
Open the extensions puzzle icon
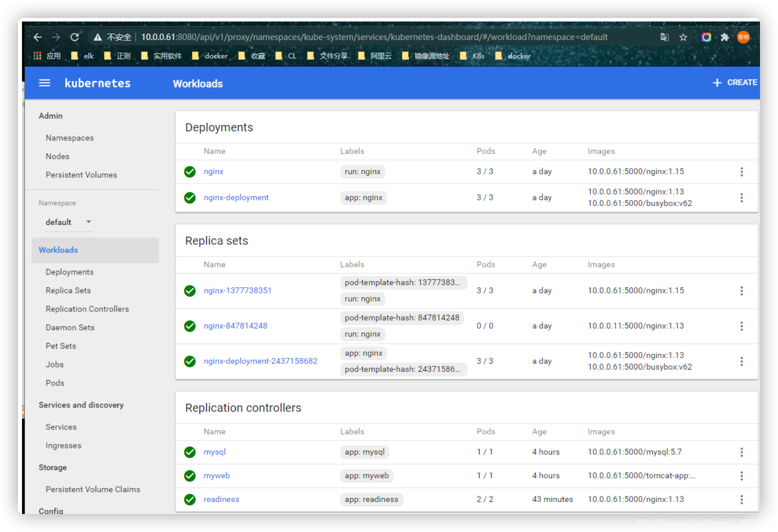click(x=724, y=37)
